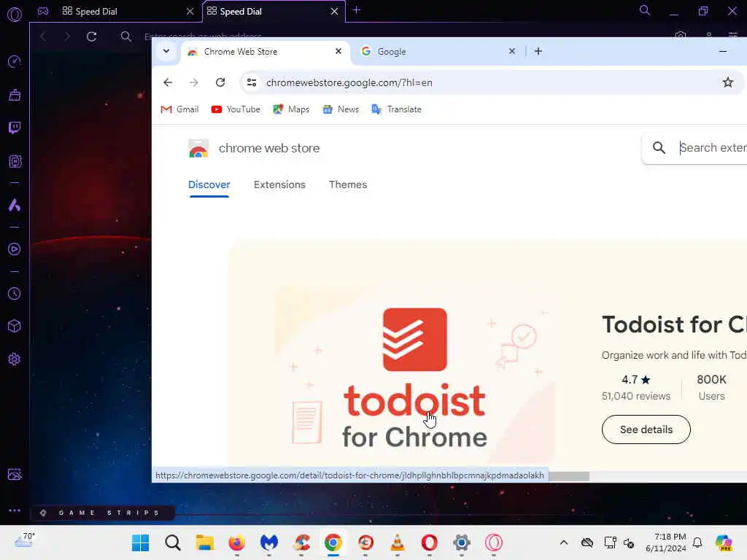Open Windows taskbar Search

click(172, 542)
